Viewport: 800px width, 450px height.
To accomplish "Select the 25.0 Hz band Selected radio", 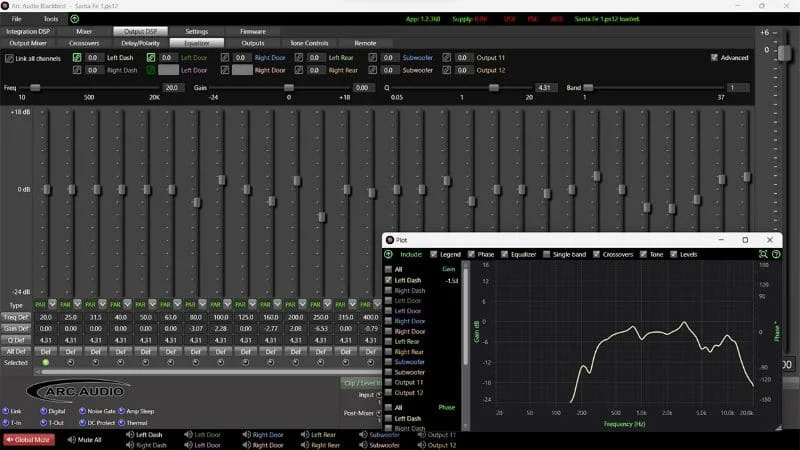I will [70, 362].
